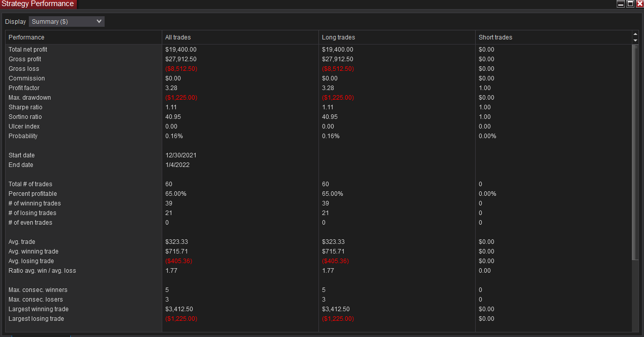
Task: Click the All trades column header
Action: (x=178, y=37)
